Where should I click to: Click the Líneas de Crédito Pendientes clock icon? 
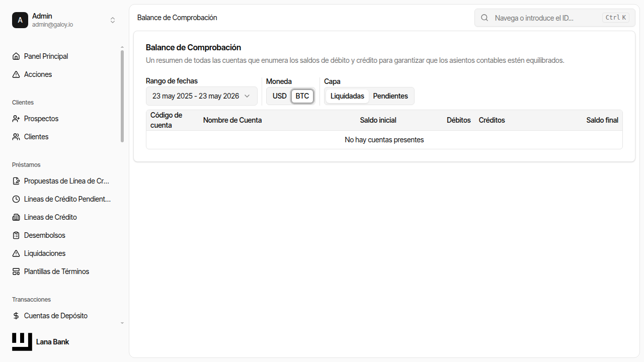[x=16, y=199]
